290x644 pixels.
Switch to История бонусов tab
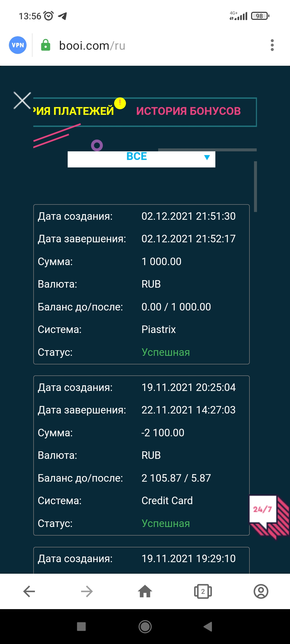point(188,111)
